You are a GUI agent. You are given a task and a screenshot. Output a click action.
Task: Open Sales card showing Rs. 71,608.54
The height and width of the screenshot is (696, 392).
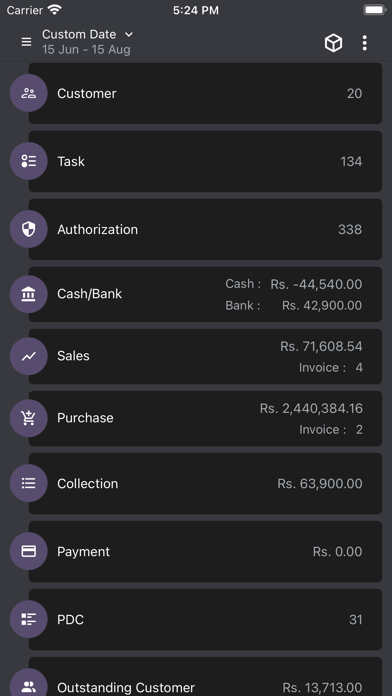click(x=205, y=356)
